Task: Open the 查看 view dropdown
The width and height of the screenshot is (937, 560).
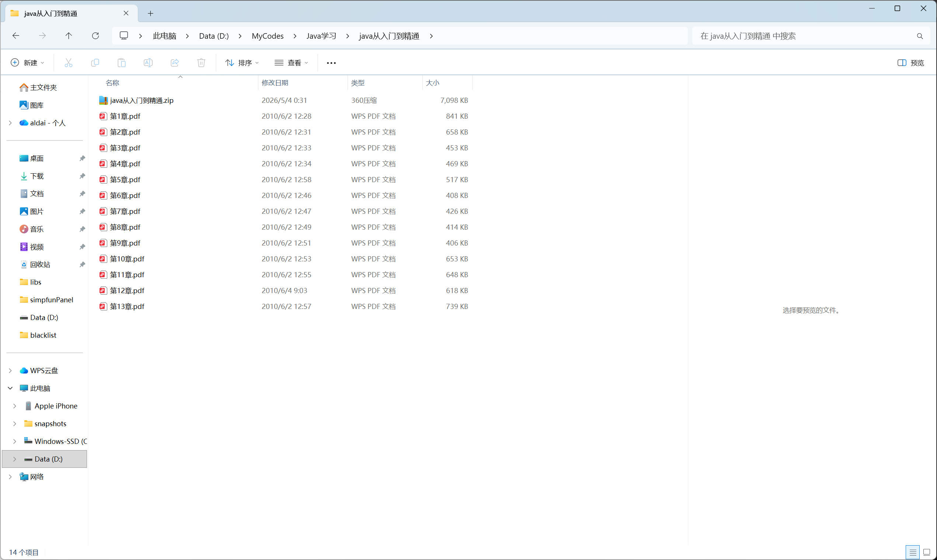Action: tap(291, 63)
